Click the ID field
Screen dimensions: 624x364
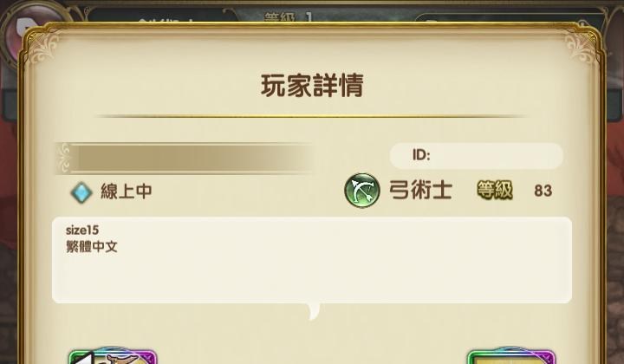[477, 155]
